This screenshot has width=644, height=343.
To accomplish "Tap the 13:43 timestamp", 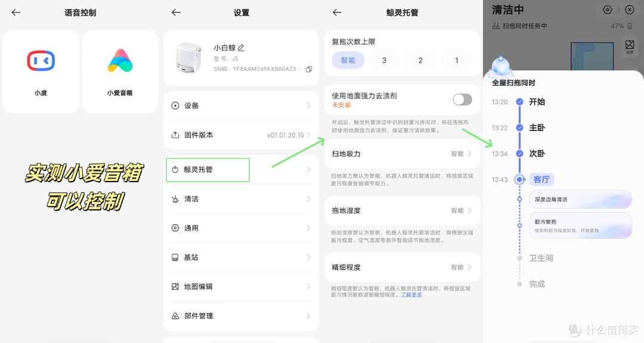I will [x=500, y=180].
